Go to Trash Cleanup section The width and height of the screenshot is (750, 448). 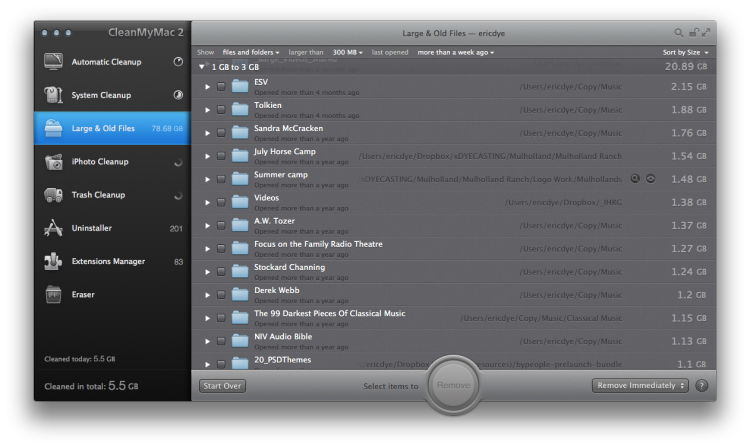coord(112,195)
